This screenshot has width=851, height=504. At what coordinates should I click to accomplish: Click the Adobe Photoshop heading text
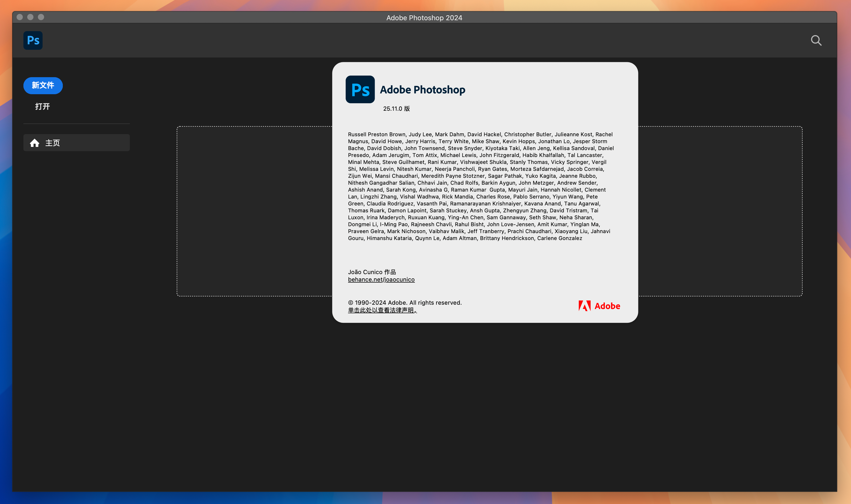423,90
